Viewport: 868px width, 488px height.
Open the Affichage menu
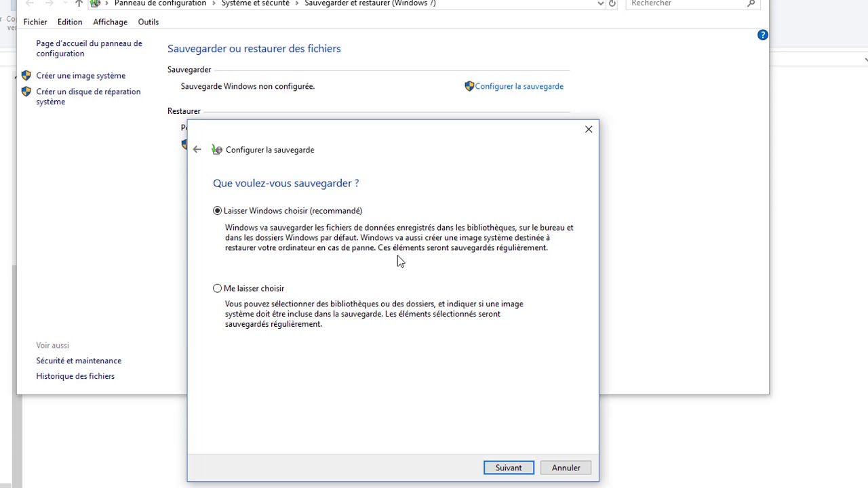(x=110, y=22)
